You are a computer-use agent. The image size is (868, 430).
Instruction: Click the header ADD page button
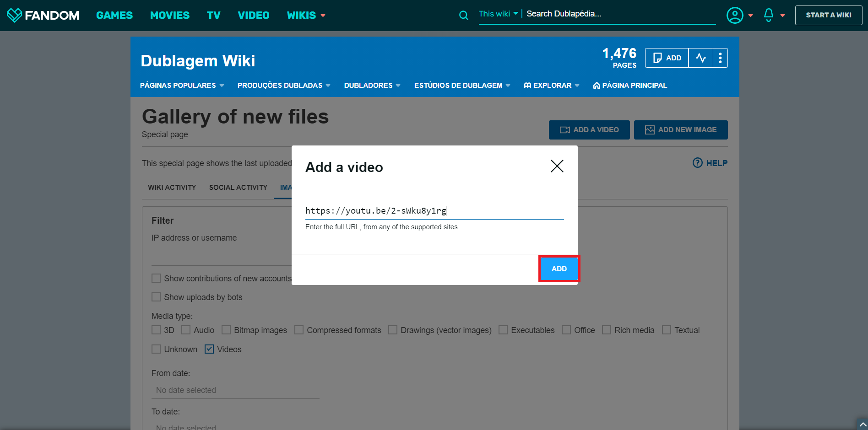point(667,58)
